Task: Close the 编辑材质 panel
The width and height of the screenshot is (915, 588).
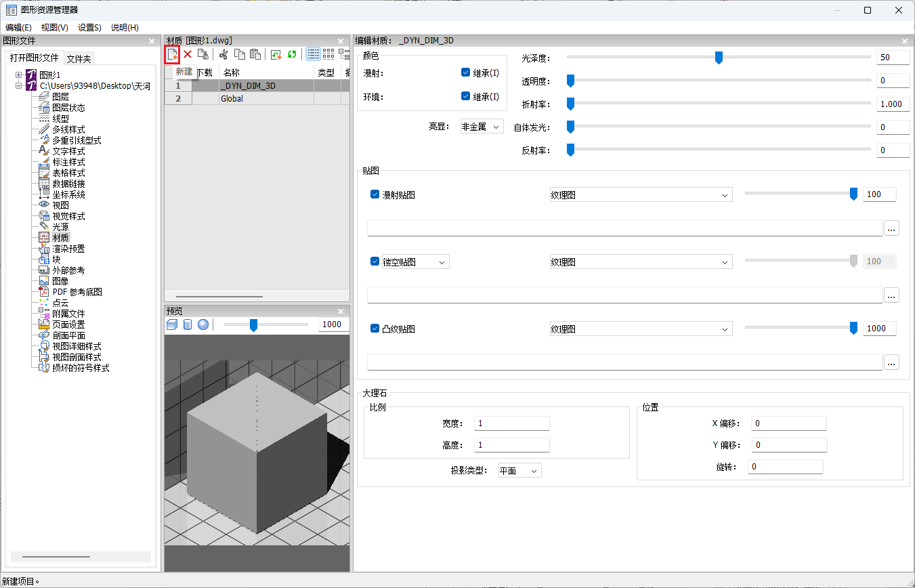Action: pos(904,41)
